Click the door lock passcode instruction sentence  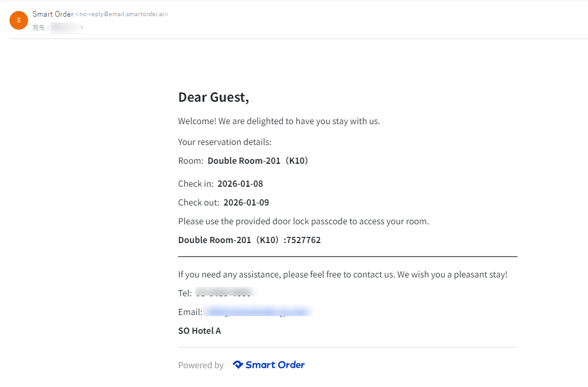[x=303, y=221]
